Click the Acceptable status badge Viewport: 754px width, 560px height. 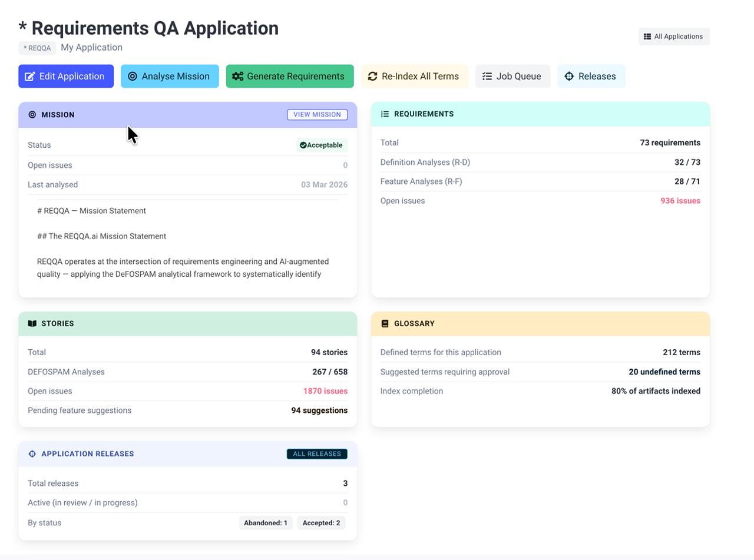click(322, 145)
